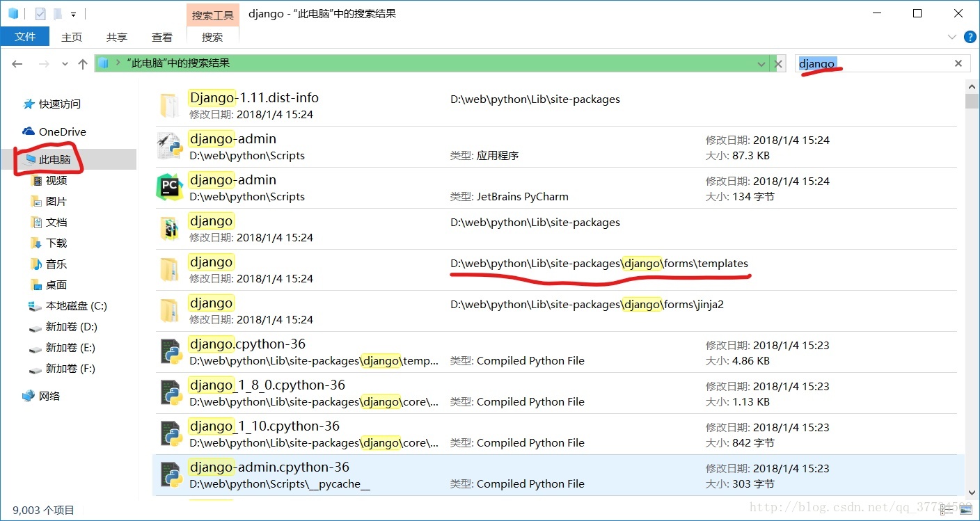
Task: Click django folder icon in site-packages
Action: click(171, 229)
